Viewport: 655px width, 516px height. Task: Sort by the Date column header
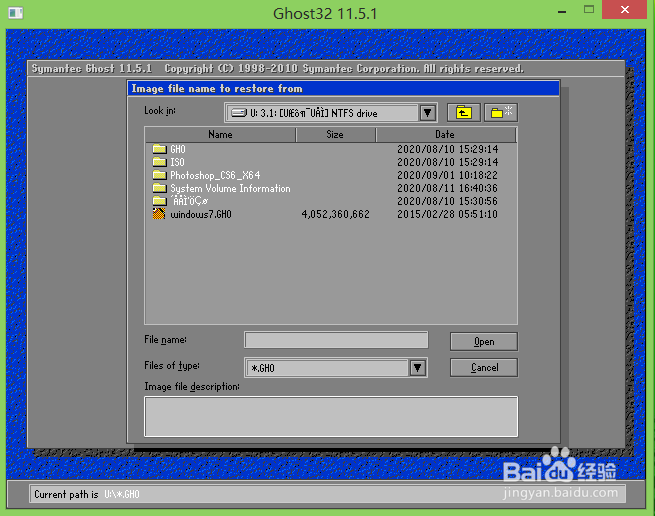pos(446,135)
